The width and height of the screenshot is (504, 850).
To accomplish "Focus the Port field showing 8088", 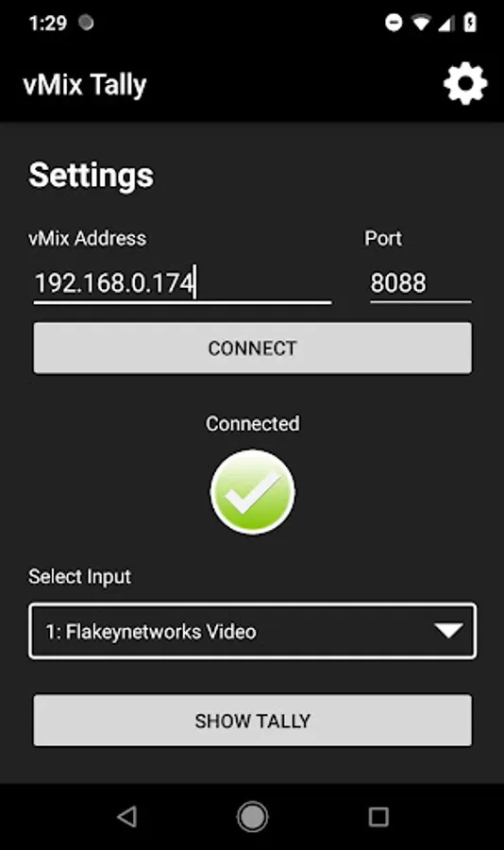I will click(x=421, y=284).
